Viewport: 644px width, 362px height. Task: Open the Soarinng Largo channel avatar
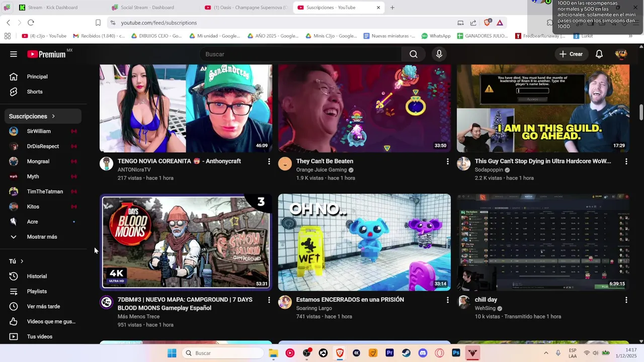pos(285,302)
